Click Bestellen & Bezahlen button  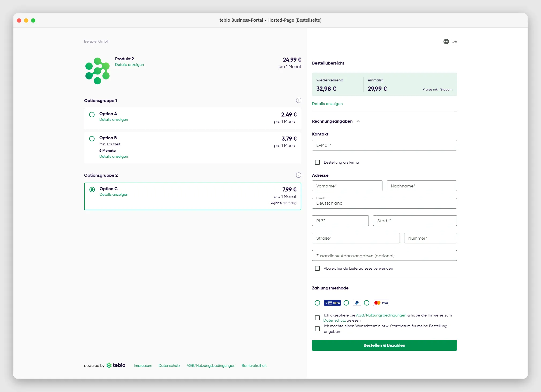[x=384, y=345]
